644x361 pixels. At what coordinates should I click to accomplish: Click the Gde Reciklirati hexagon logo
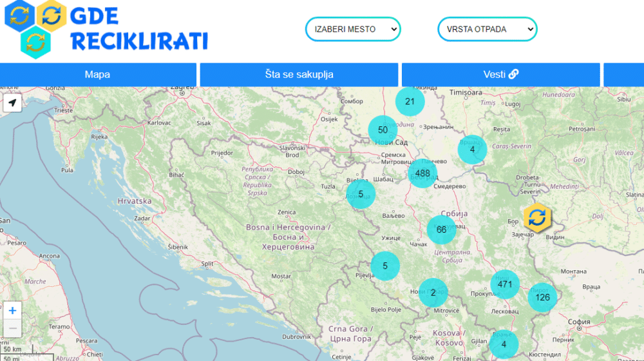(35, 29)
